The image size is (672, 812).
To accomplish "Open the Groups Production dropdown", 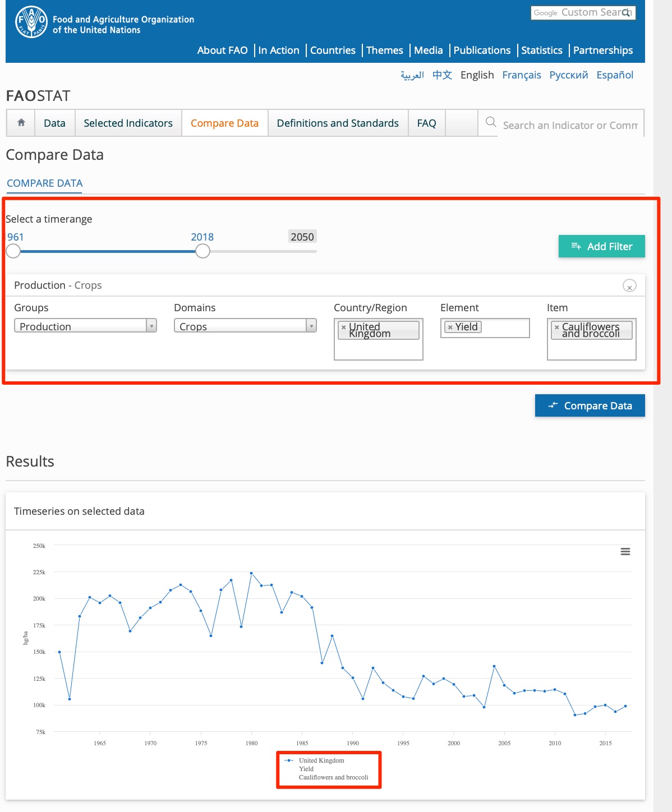I will point(85,326).
